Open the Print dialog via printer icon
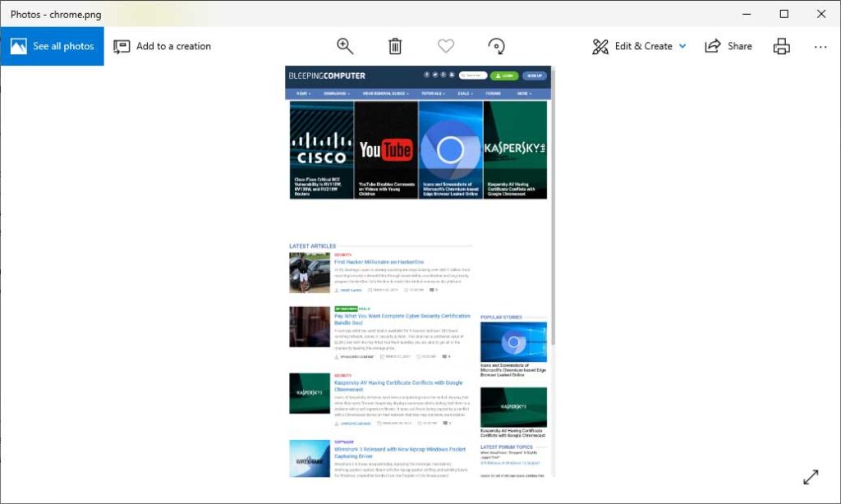841x504 pixels. pos(782,46)
